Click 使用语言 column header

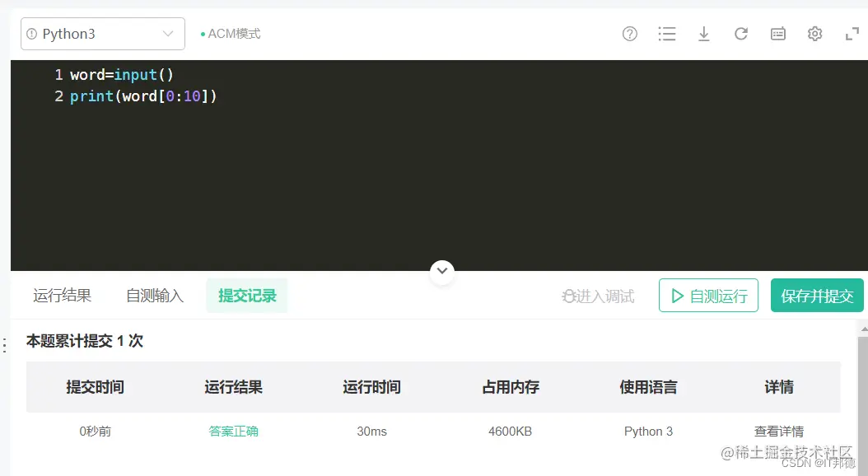(648, 387)
